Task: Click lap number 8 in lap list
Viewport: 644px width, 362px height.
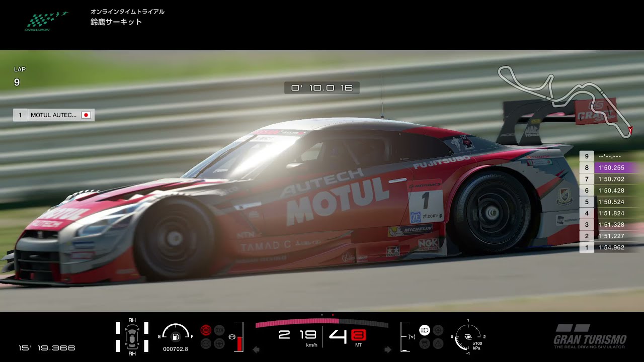Action: click(x=587, y=168)
